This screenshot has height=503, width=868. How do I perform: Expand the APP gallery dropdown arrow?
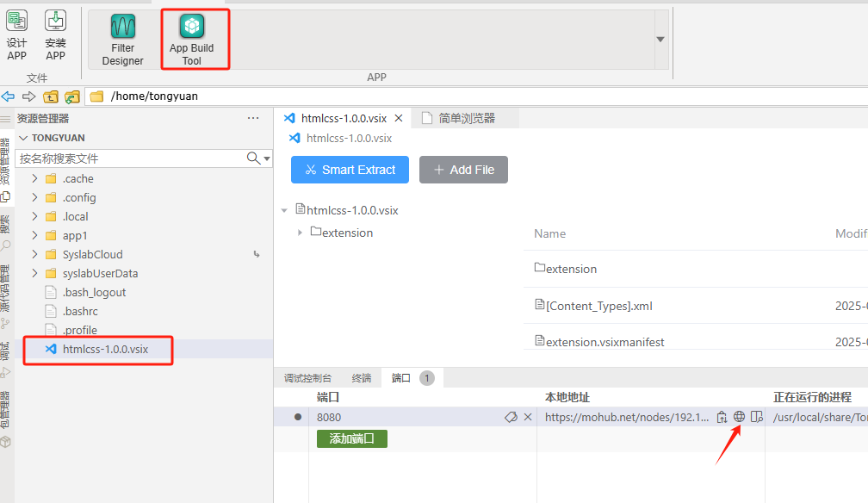coord(660,40)
